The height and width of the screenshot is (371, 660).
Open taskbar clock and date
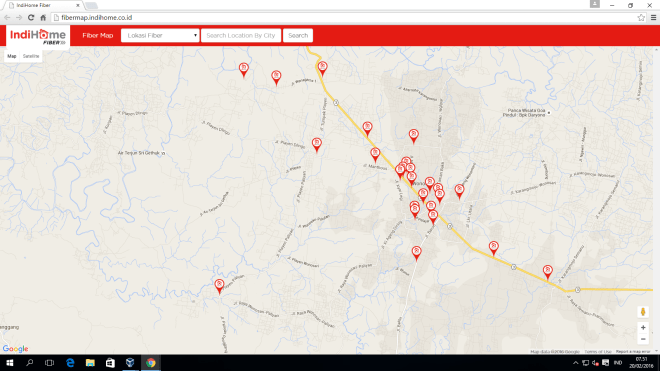641,363
